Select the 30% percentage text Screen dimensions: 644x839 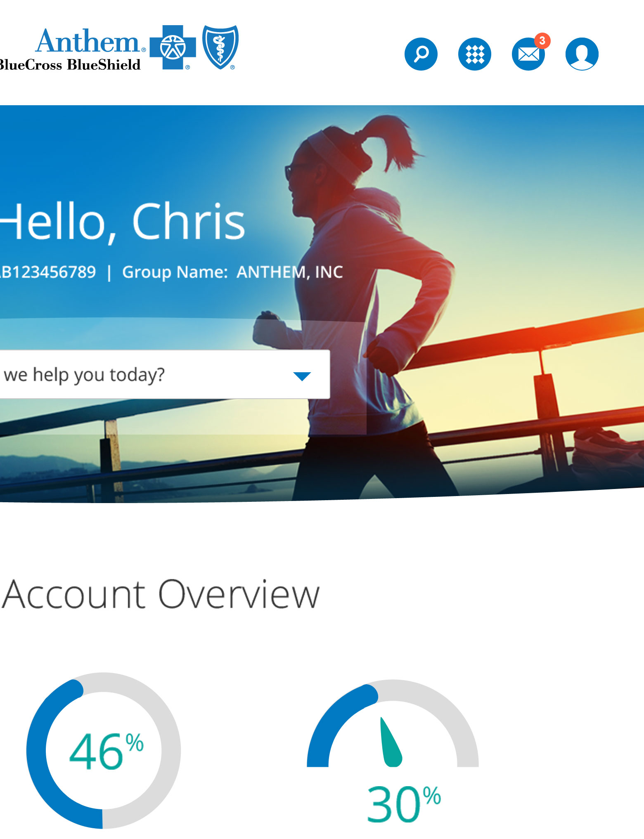coord(404,804)
